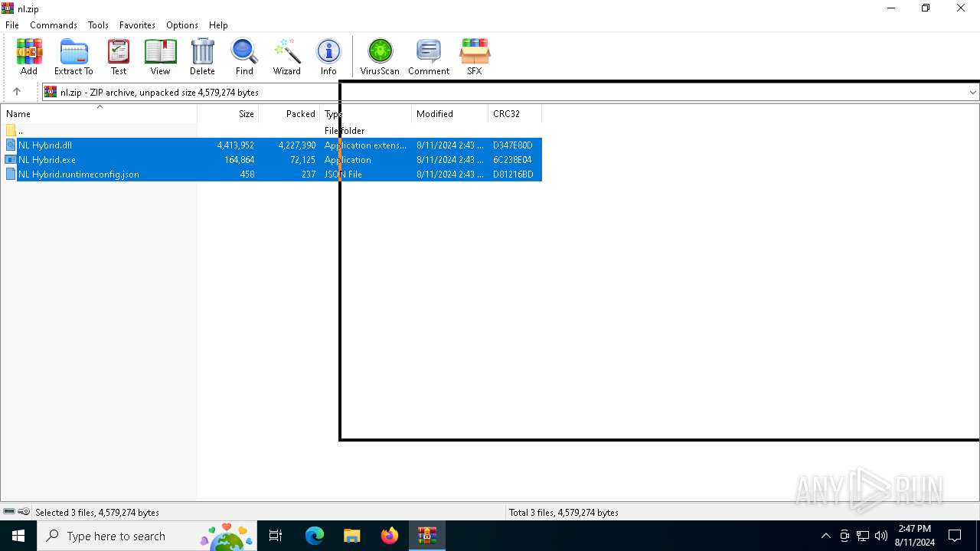Click status bar 'Selected 3 files' text

[97, 513]
